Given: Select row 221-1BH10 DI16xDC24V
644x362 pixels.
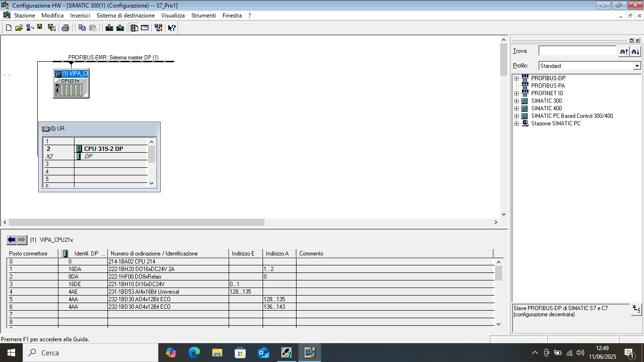Looking at the screenshot, I should (251, 284).
